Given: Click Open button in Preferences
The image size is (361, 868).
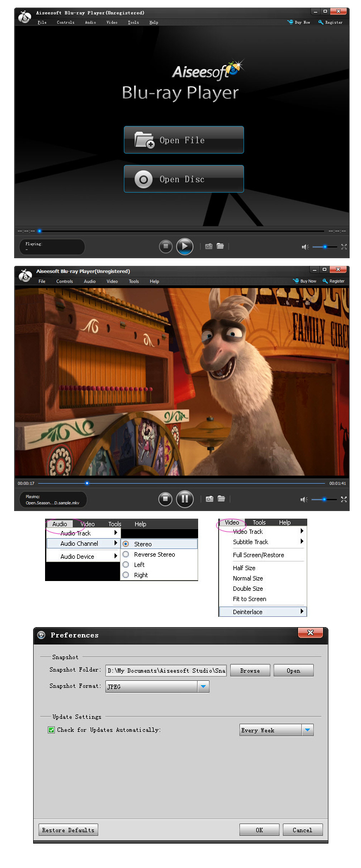Looking at the screenshot, I should [294, 671].
